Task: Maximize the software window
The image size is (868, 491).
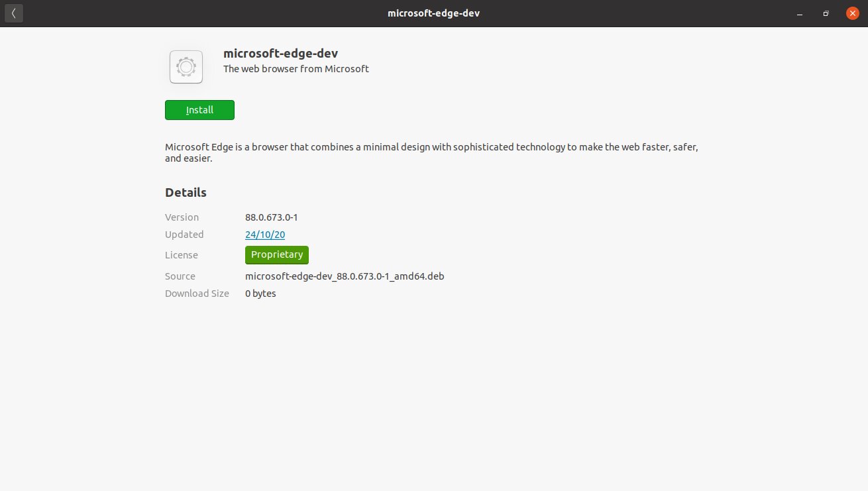Action: pos(826,13)
